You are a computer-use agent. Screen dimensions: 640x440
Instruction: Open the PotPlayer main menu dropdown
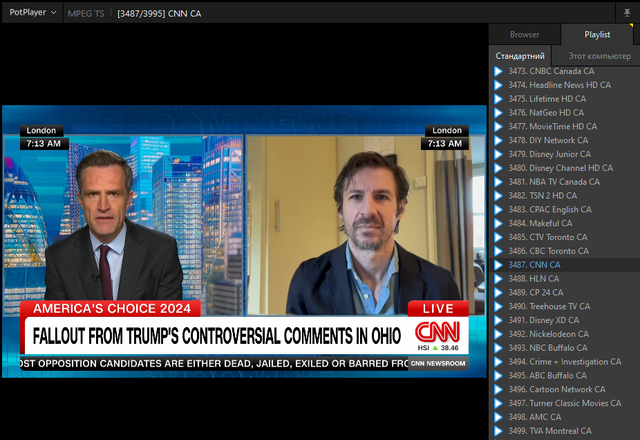pyautogui.click(x=32, y=12)
